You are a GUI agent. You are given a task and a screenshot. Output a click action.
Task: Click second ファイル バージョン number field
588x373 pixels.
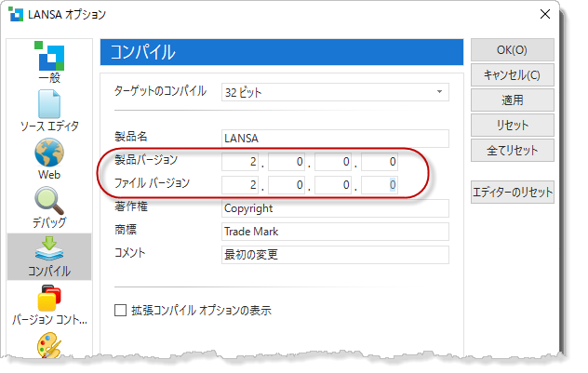287,185
